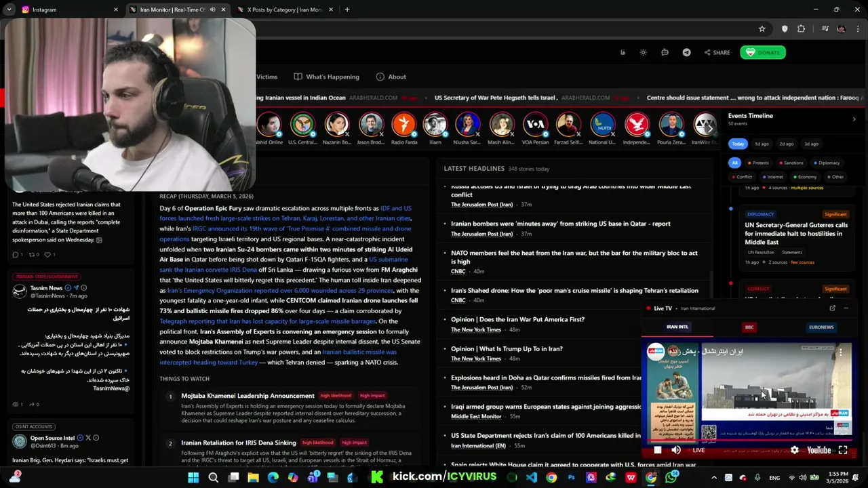Viewport: 868px width, 488px height.
Task: Select the 3d ago timeline filter
Action: coord(811,144)
